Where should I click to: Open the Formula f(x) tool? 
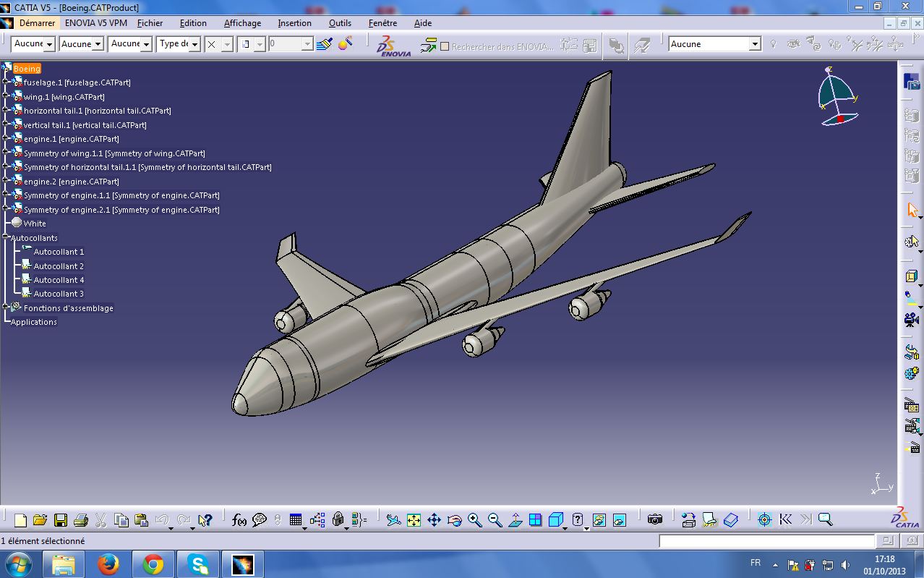239,519
